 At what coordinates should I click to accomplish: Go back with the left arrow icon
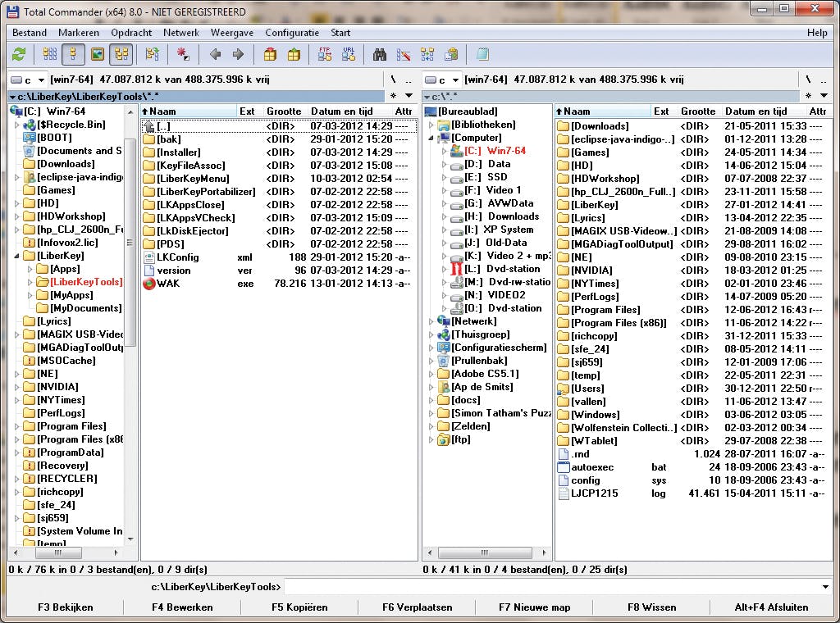(x=216, y=54)
